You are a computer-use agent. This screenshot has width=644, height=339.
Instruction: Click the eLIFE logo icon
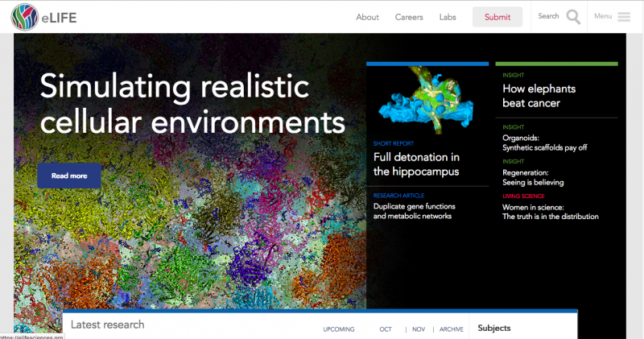(26, 17)
